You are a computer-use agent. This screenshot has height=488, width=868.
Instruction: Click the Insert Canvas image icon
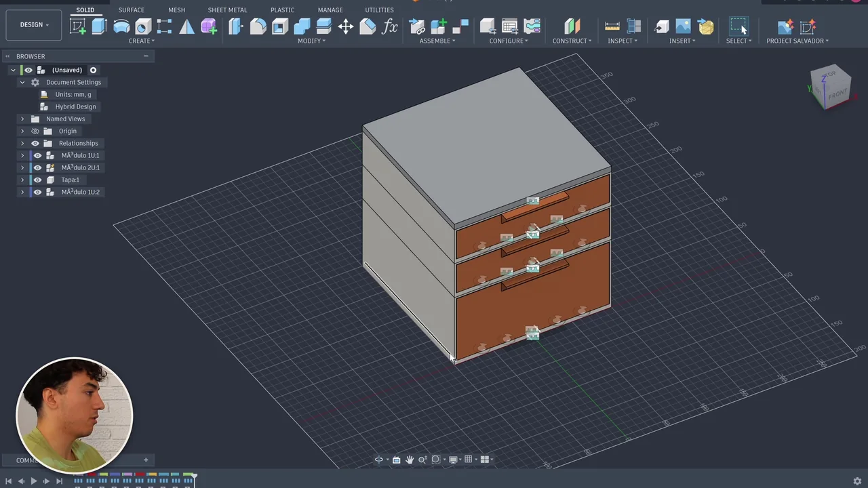683,26
